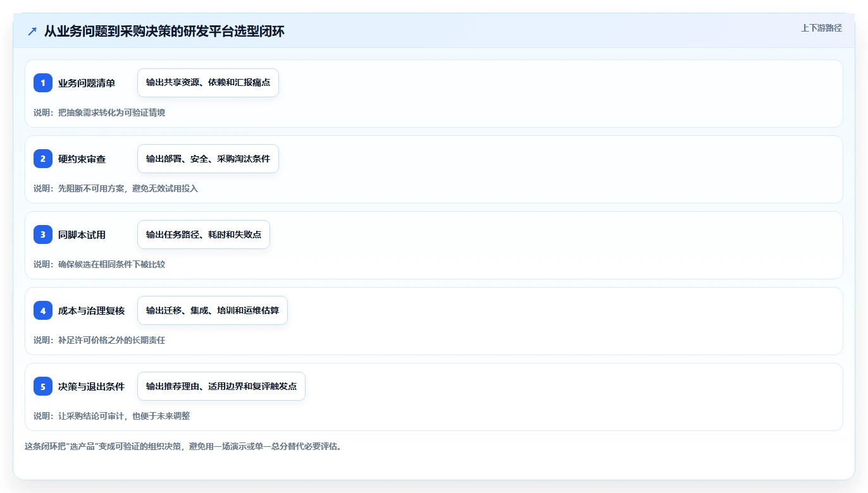Select the 决策与退出条件 step name
868x493 pixels.
coord(92,386)
